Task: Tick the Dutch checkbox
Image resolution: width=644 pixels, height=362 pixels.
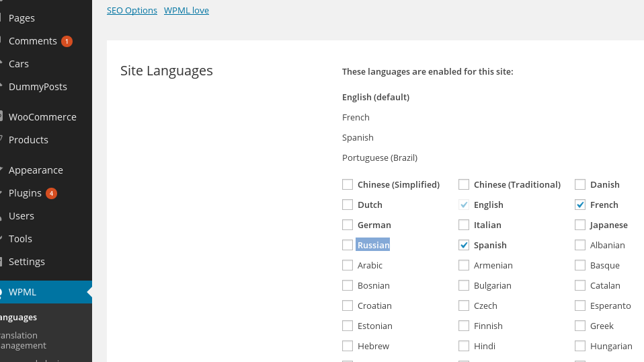Action: click(348, 205)
